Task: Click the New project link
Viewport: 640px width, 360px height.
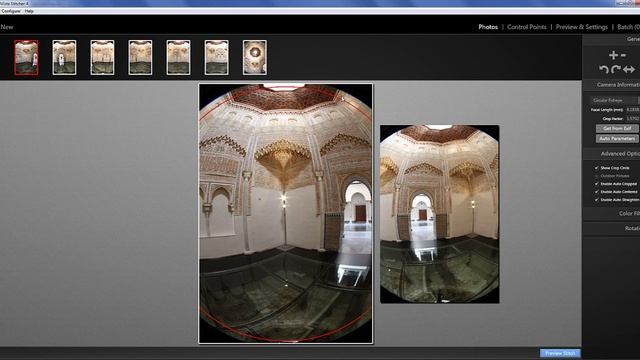Action: point(7,27)
